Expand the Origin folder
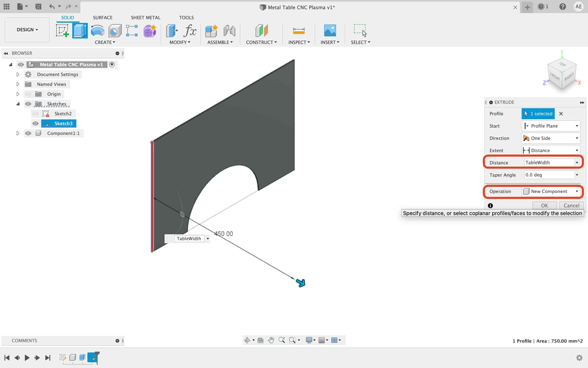The image size is (588, 368). pyautogui.click(x=18, y=94)
